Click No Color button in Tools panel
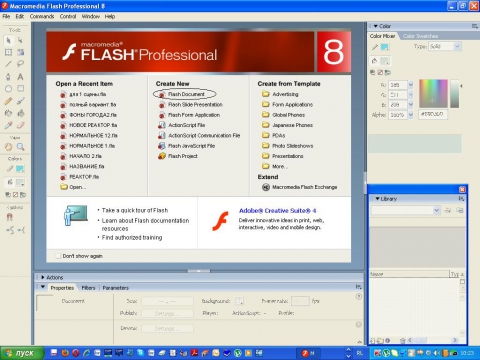The image size is (480, 360). (x=15, y=194)
